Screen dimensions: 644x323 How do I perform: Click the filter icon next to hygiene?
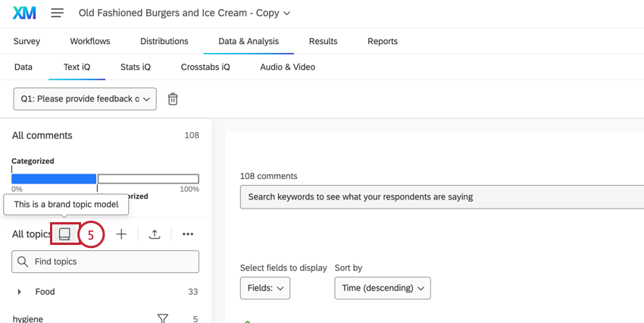162,318
